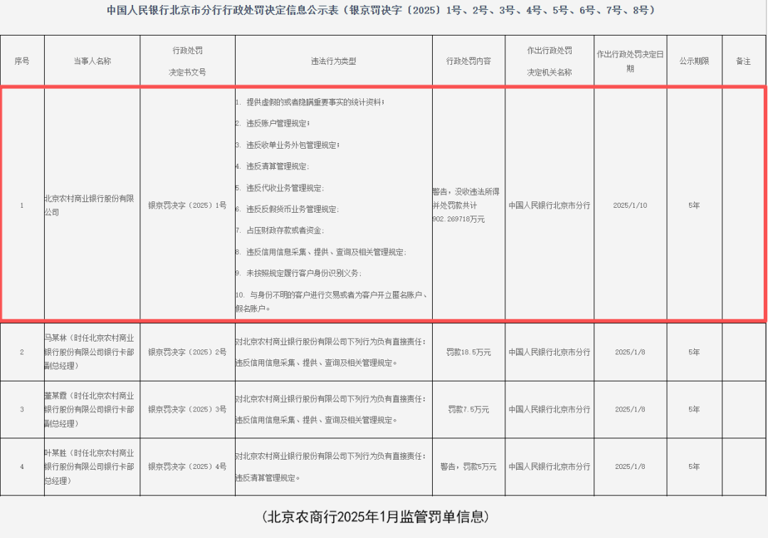Click penalty 警告，罚款5万元
768x538 pixels.
[x=468, y=466]
